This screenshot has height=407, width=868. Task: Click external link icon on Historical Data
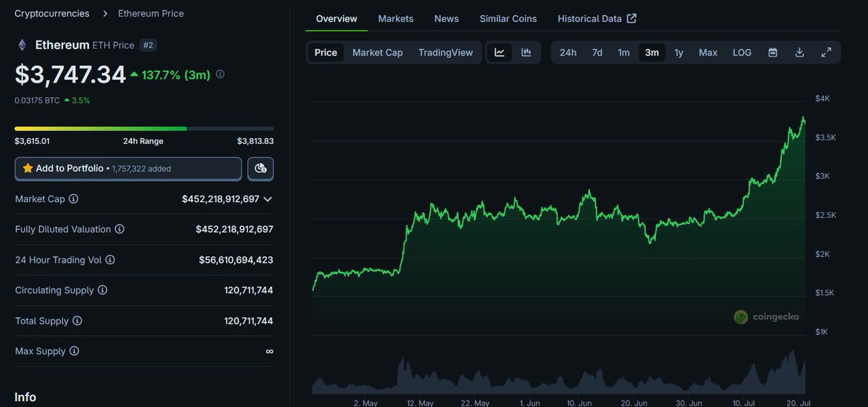click(631, 18)
